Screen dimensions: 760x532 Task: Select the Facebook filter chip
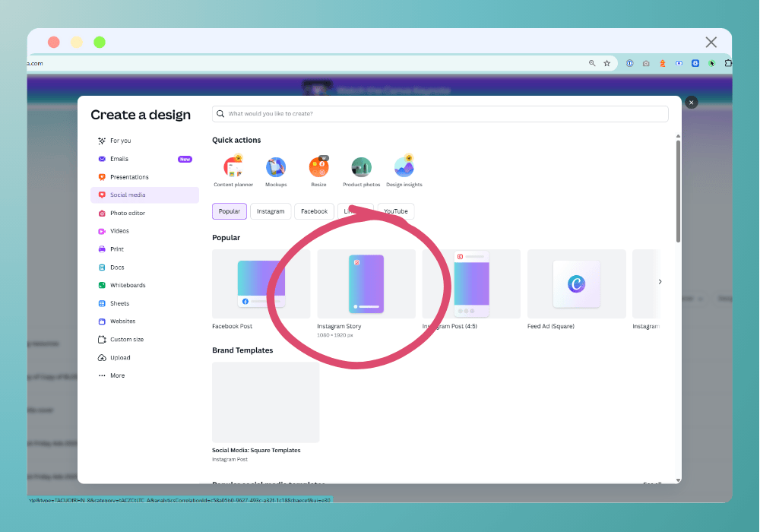click(x=314, y=211)
